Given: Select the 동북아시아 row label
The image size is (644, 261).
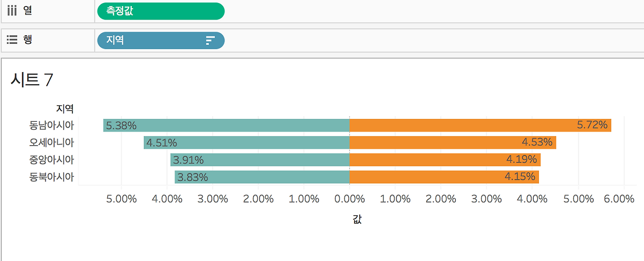Looking at the screenshot, I should coord(52,177).
